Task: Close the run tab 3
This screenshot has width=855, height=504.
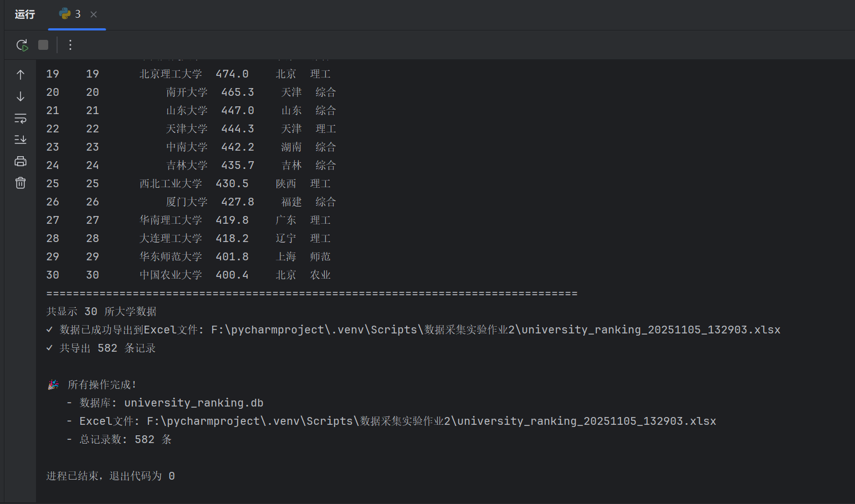Action: [94, 14]
